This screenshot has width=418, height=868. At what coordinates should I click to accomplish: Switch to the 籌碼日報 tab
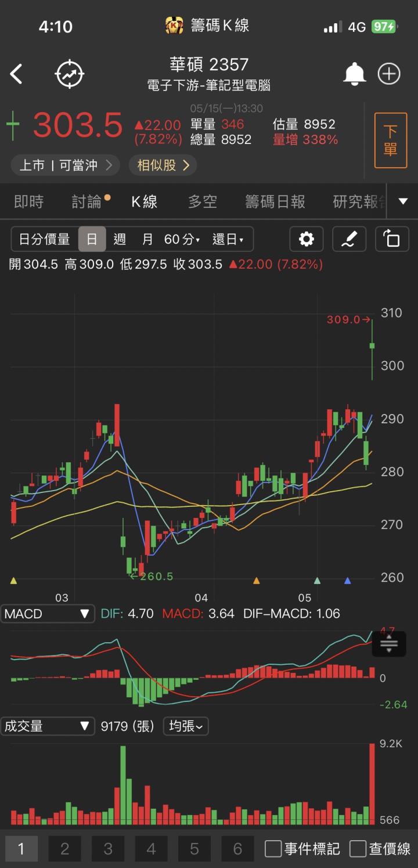point(275,201)
